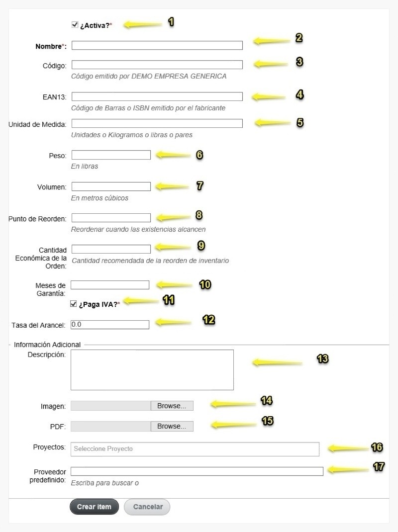This screenshot has width=398, height=532.
Task: Click the Nombre text field
Action: tap(157, 45)
